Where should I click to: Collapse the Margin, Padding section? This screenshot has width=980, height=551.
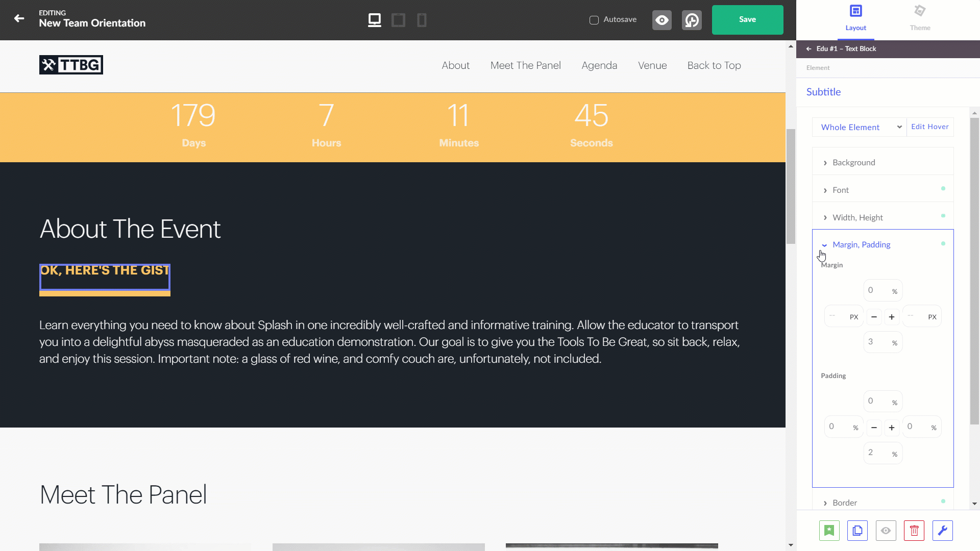883,244
